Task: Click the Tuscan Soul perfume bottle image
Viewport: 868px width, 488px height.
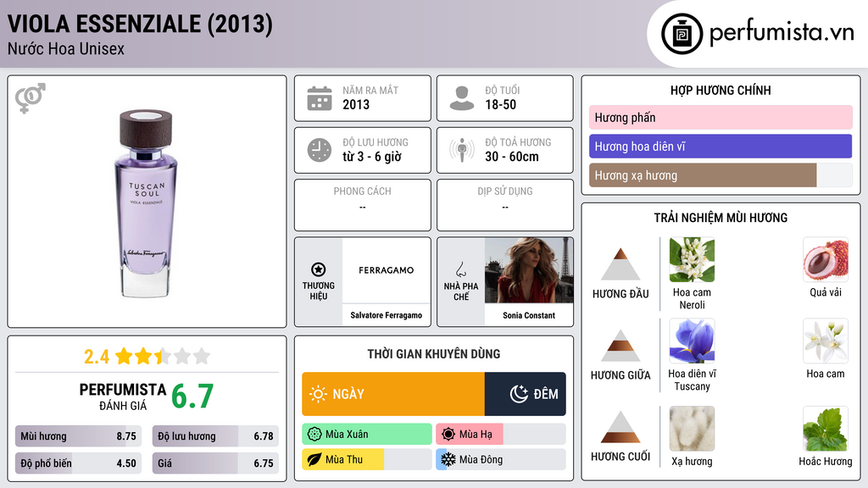Action: tap(146, 203)
